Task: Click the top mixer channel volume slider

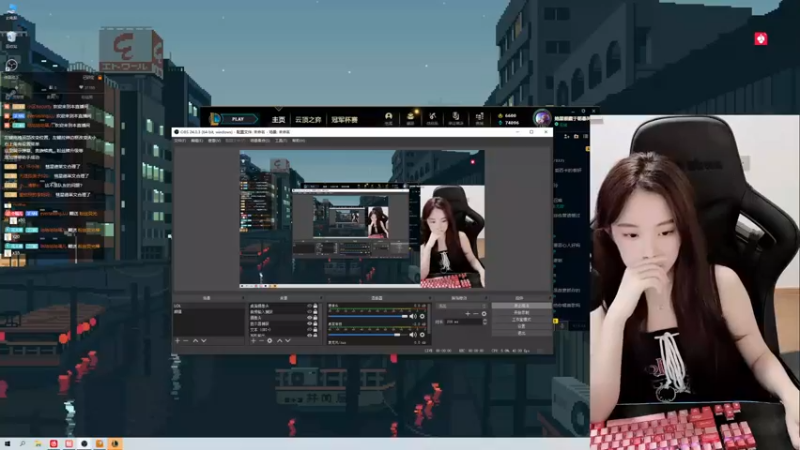Action: [x=367, y=316]
